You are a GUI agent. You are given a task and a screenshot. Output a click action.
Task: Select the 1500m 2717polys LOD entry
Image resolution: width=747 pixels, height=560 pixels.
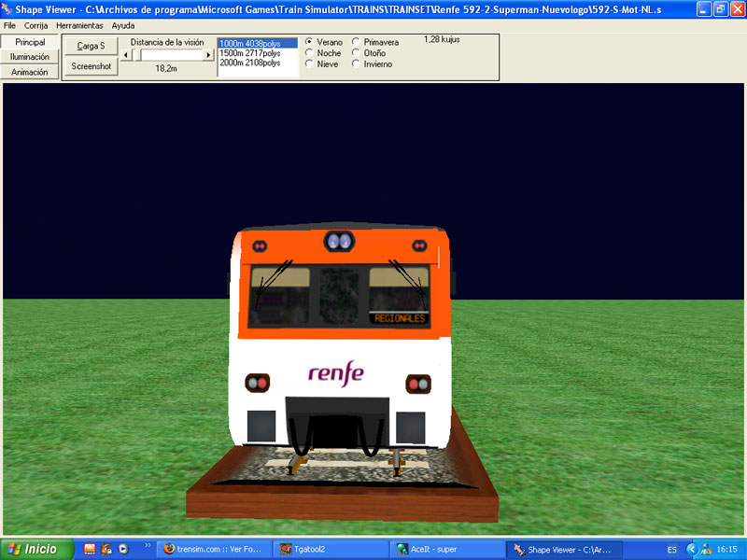(x=250, y=53)
